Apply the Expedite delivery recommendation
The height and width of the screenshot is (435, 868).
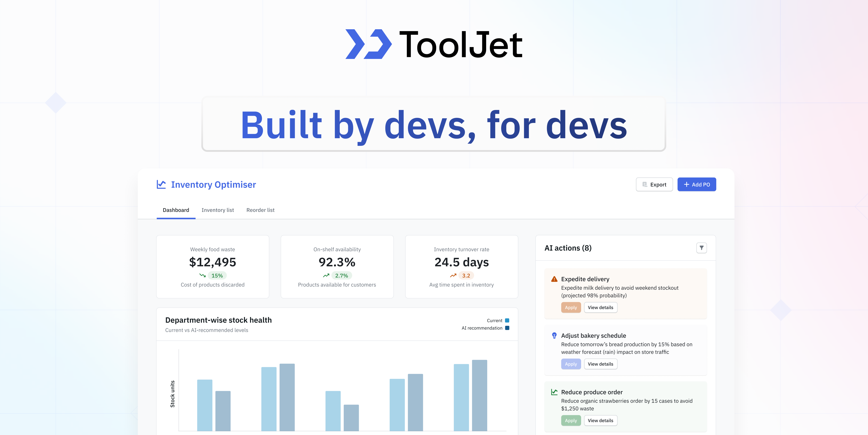(x=571, y=307)
